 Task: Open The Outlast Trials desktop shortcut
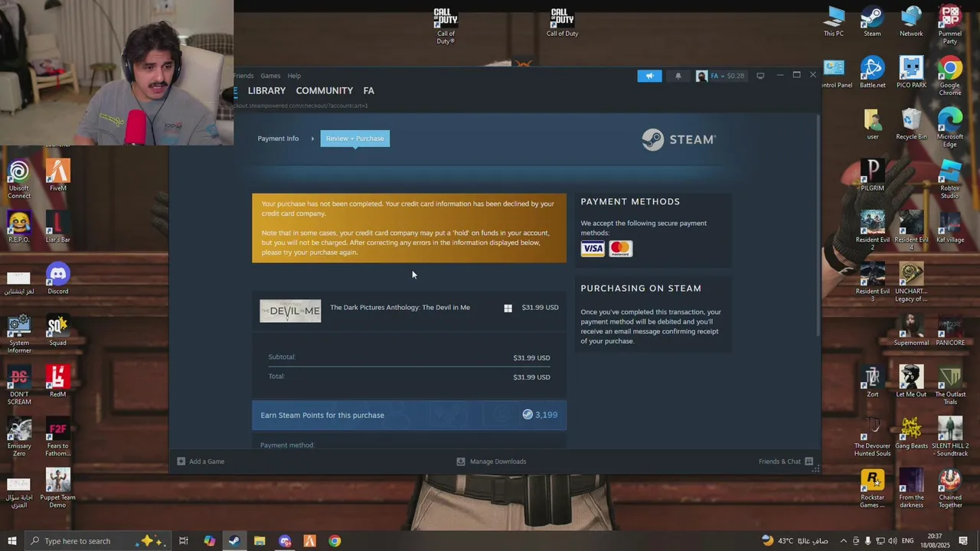950,385
